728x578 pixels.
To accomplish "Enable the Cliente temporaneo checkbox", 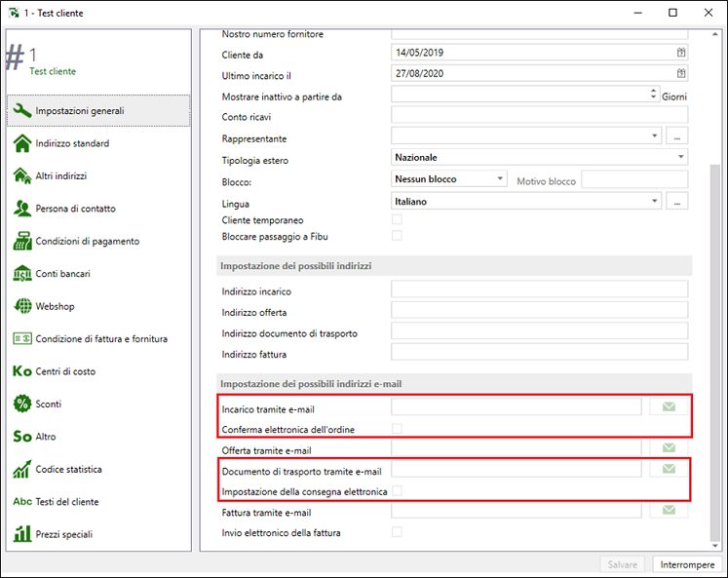I will tap(397, 219).
